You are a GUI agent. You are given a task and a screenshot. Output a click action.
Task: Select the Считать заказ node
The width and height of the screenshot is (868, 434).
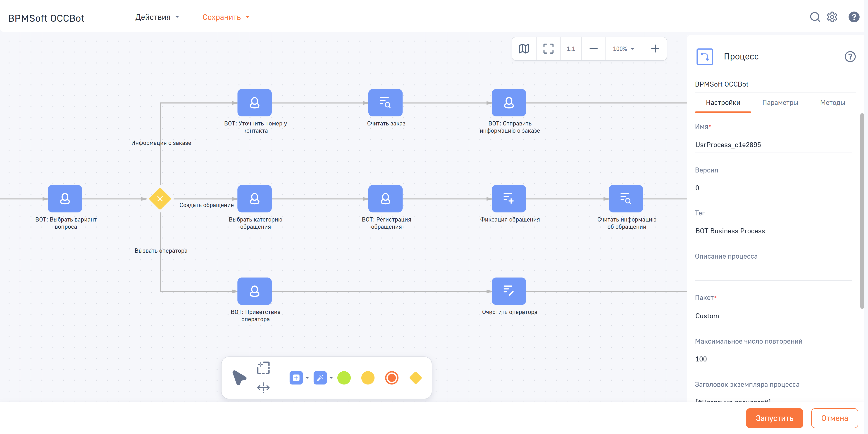385,103
